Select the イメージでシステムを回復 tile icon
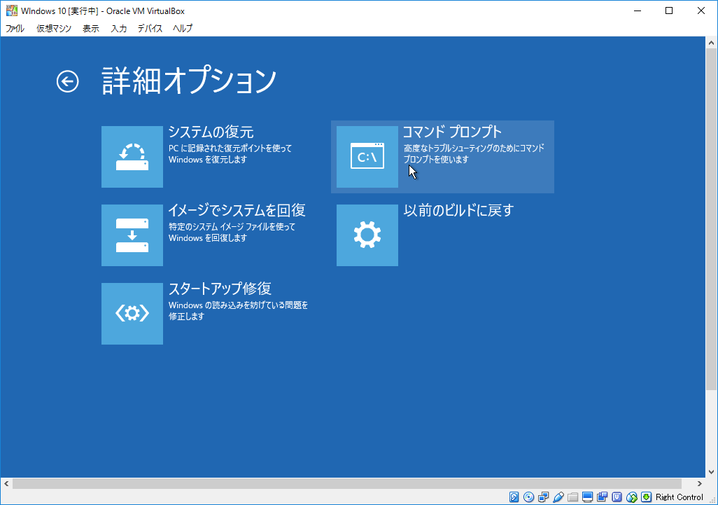The width and height of the screenshot is (718, 505). [x=132, y=235]
